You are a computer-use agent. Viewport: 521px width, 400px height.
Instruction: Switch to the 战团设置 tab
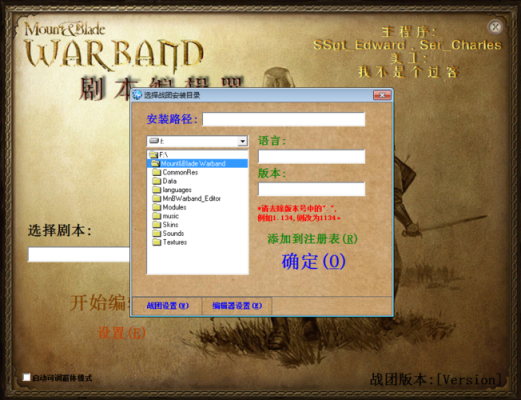167,306
